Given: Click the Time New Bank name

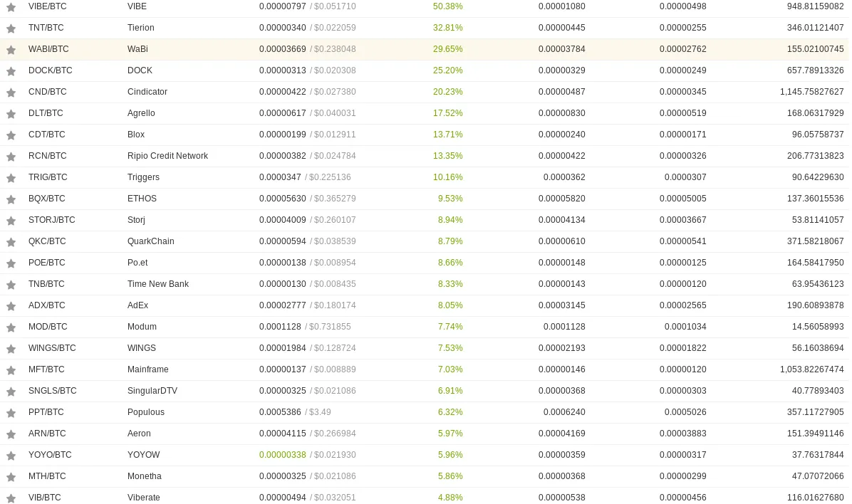Looking at the screenshot, I should click(158, 284).
